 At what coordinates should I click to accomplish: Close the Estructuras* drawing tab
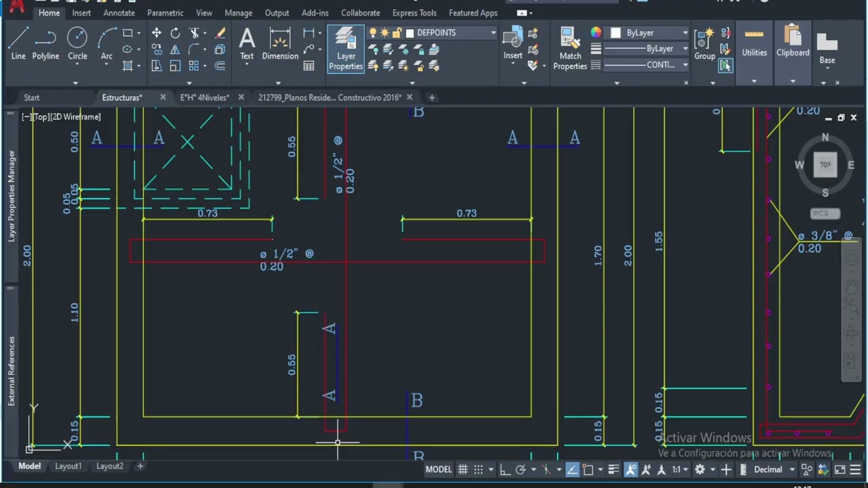[163, 98]
